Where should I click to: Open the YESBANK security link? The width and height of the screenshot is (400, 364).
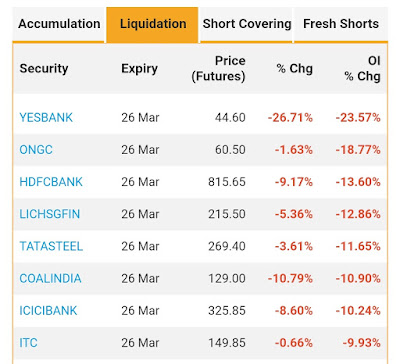tap(46, 118)
